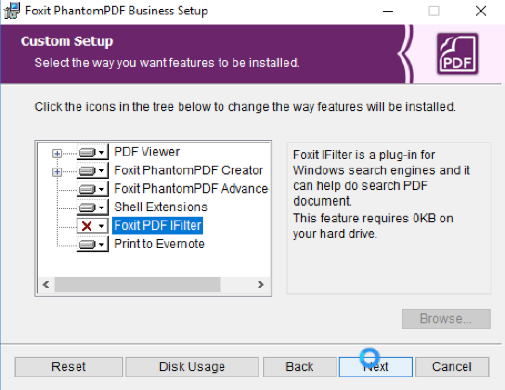Viewport: 505px width, 390px height.
Task: Go to the previous step with the Back button
Action: [299, 367]
